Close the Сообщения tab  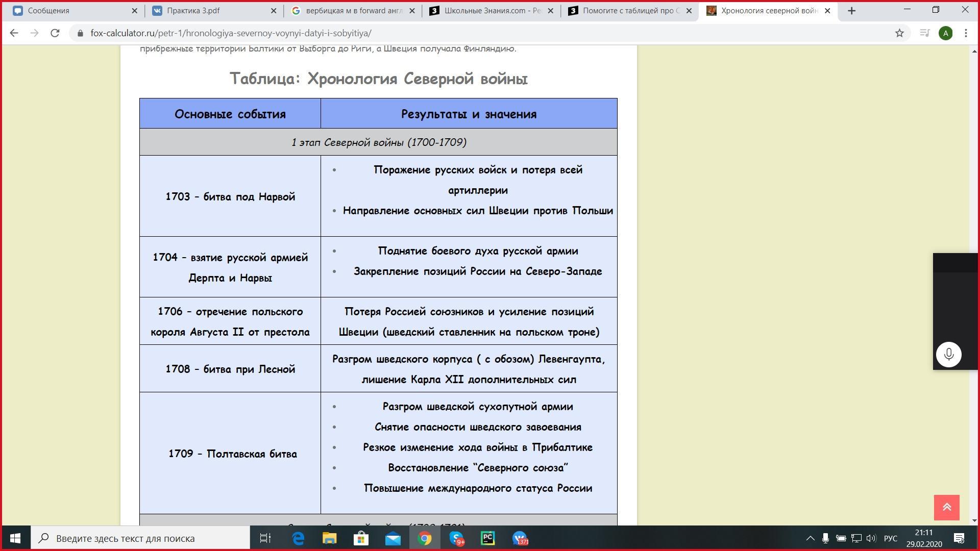click(x=134, y=11)
